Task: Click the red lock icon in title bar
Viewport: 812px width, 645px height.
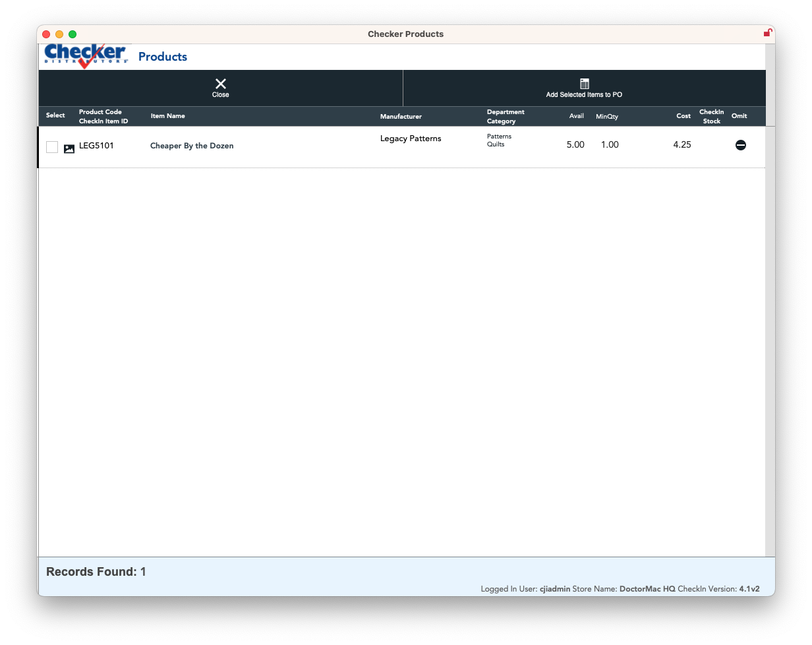Action: point(767,33)
